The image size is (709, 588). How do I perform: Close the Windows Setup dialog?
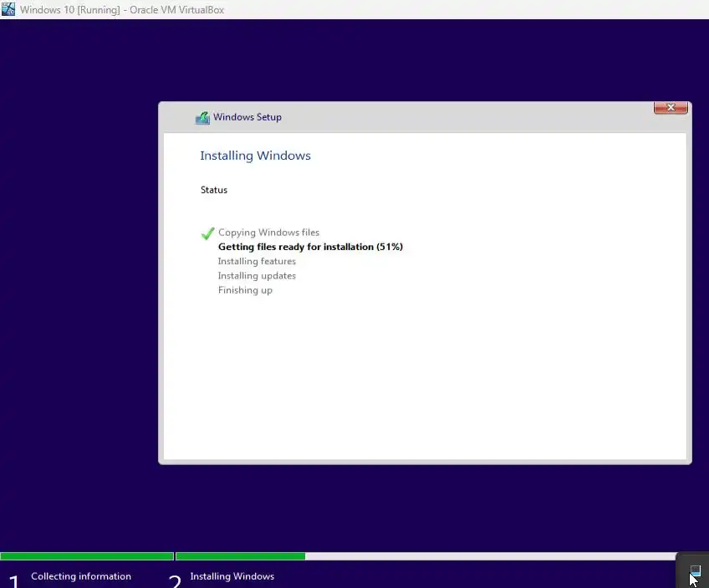coord(671,108)
